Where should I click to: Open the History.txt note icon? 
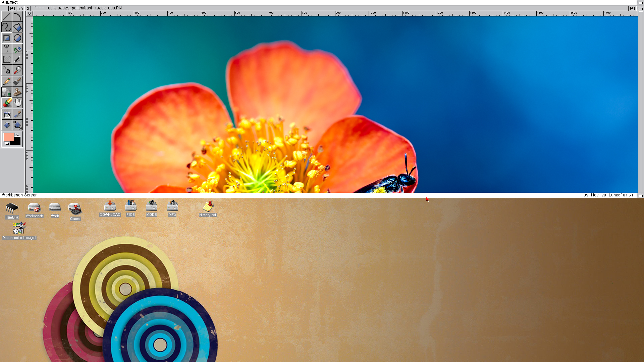tap(208, 209)
